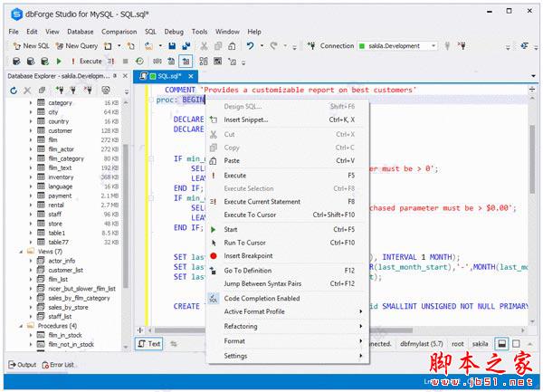543x392 pixels.
Task: Click the Save All icon
Action: click(x=186, y=45)
